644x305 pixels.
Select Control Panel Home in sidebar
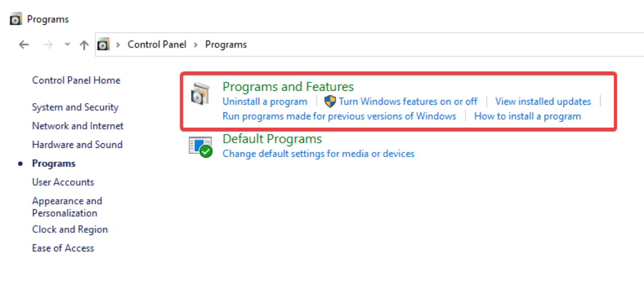click(76, 80)
